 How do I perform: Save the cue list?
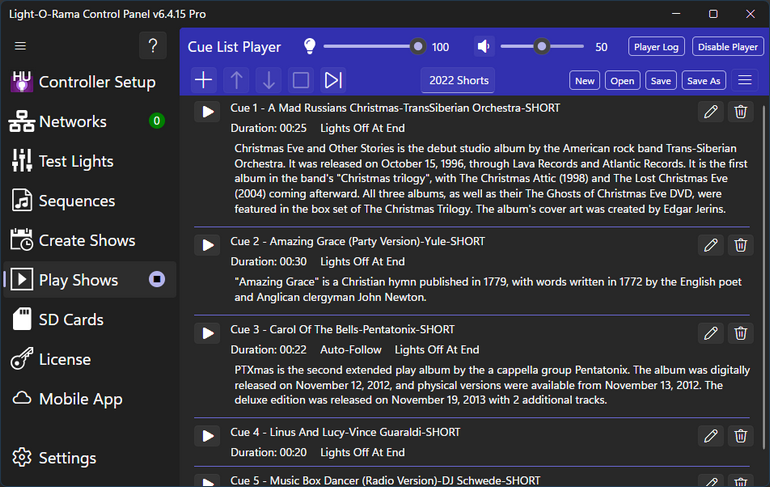tap(660, 81)
